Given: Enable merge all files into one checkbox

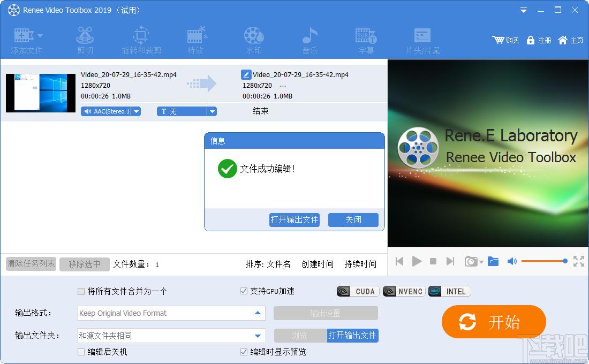Looking at the screenshot, I should click(x=81, y=291).
